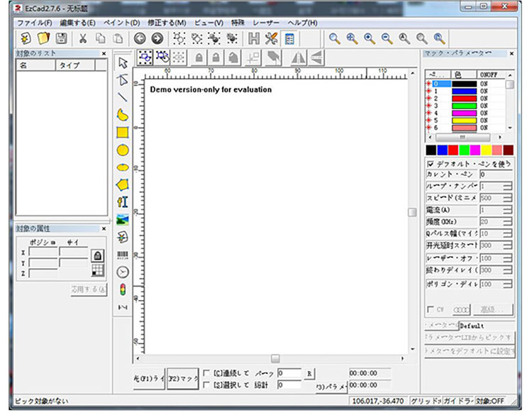Click the stepper beside the ループ・ナンバー field
This screenshot has height=415, width=532.
[507, 186]
